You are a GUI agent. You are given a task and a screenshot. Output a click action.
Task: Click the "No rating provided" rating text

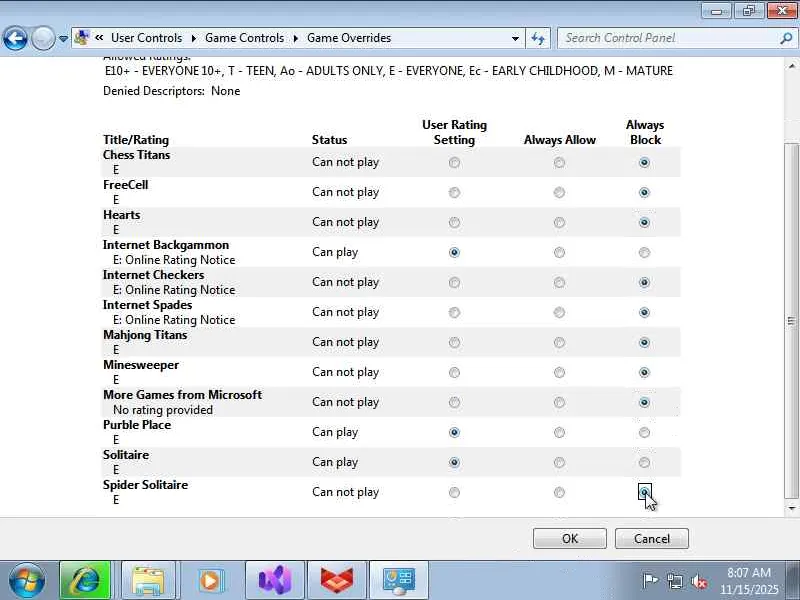(x=163, y=410)
